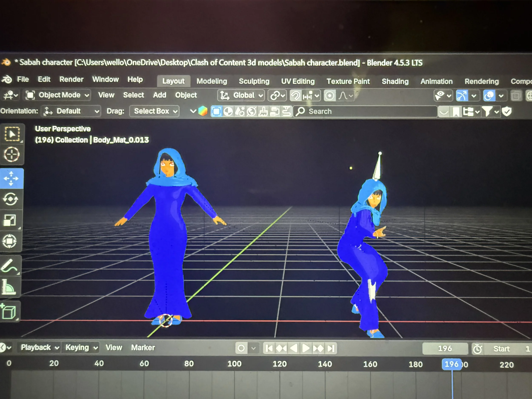Toggle proportional editing button
This screenshot has width=532, height=399.
329,96
